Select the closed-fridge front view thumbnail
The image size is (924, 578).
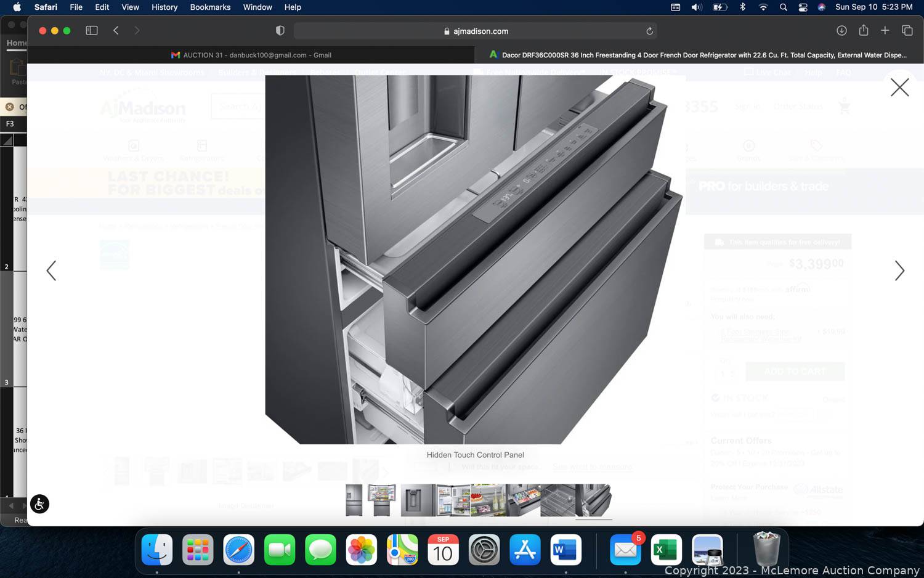click(354, 500)
